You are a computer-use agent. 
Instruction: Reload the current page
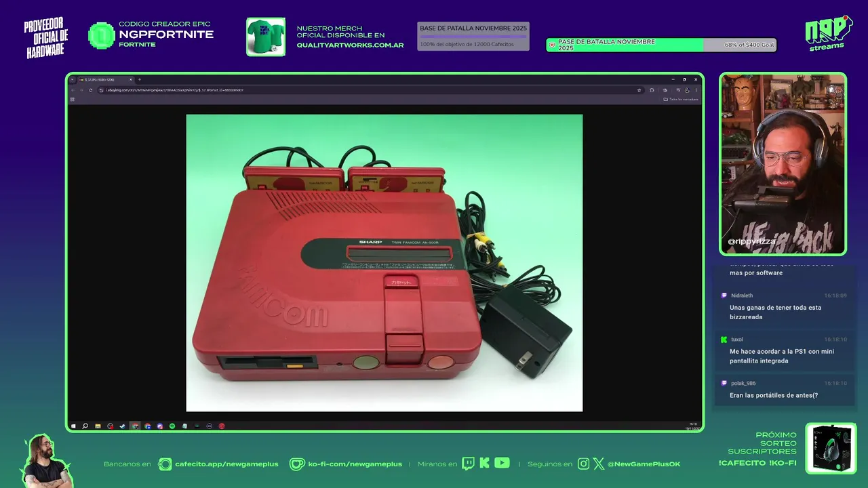pos(90,89)
